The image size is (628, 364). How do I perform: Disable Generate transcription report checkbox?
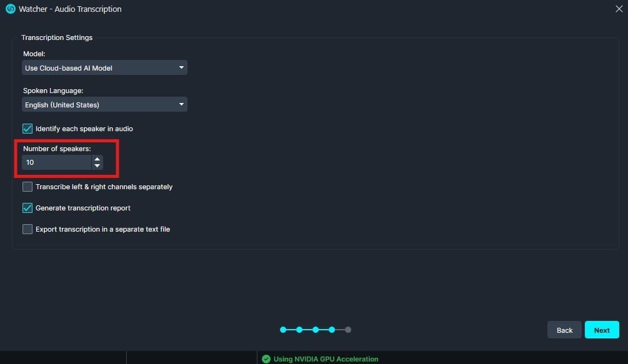point(27,208)
